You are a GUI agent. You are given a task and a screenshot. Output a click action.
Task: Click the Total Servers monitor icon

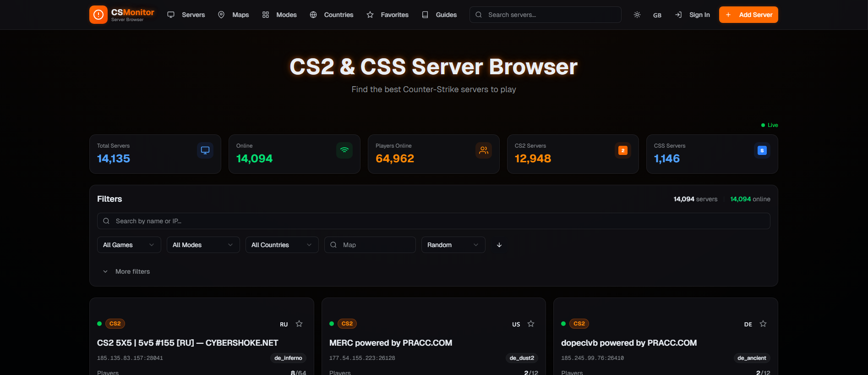coord(205,150)
